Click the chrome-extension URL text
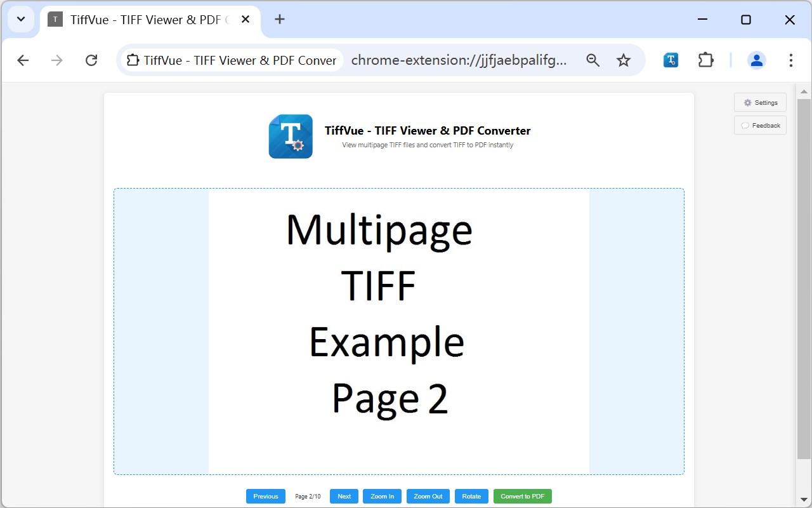The height and width of the screenshot is (508, 812). pos(459,60)
